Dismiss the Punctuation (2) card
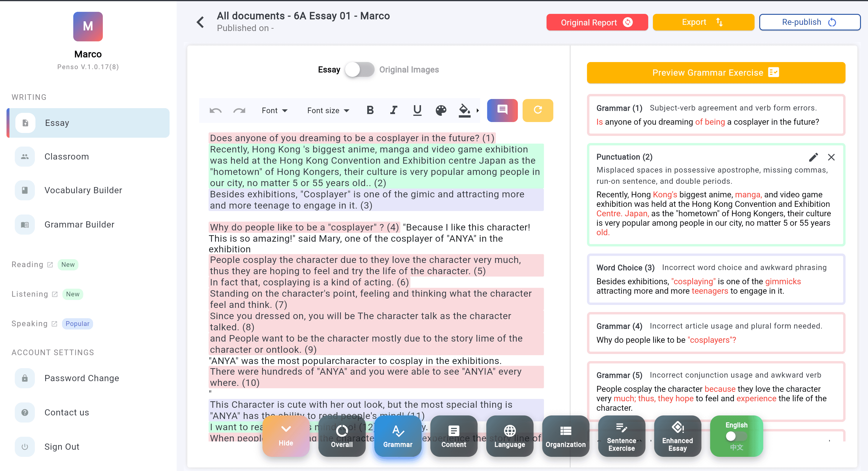 pyautogui.click(x=831, y=157)
